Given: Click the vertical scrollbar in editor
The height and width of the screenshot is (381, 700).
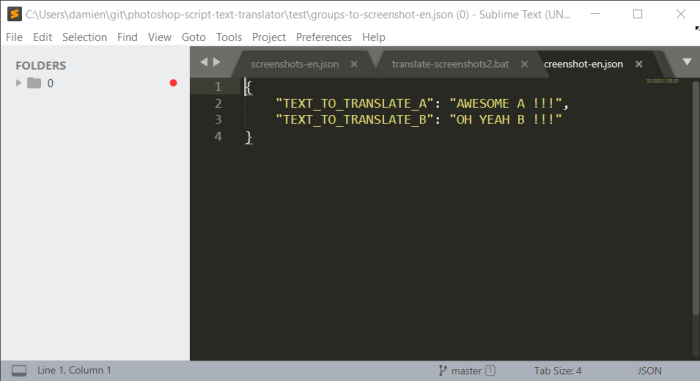Looking at the screenshot, I should [696, 197].
